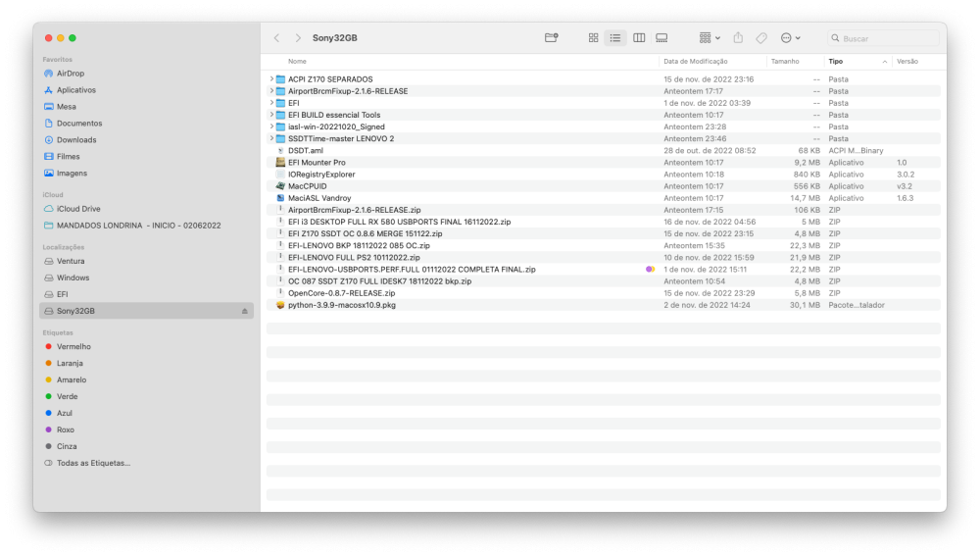Go back with the left chevron
The image size is (980, 556).
(277, 38)
